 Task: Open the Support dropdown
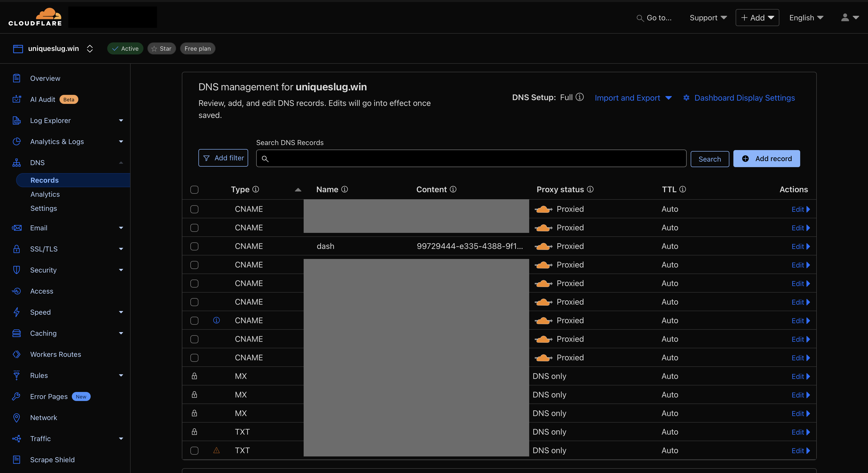(x=708, y=18)
